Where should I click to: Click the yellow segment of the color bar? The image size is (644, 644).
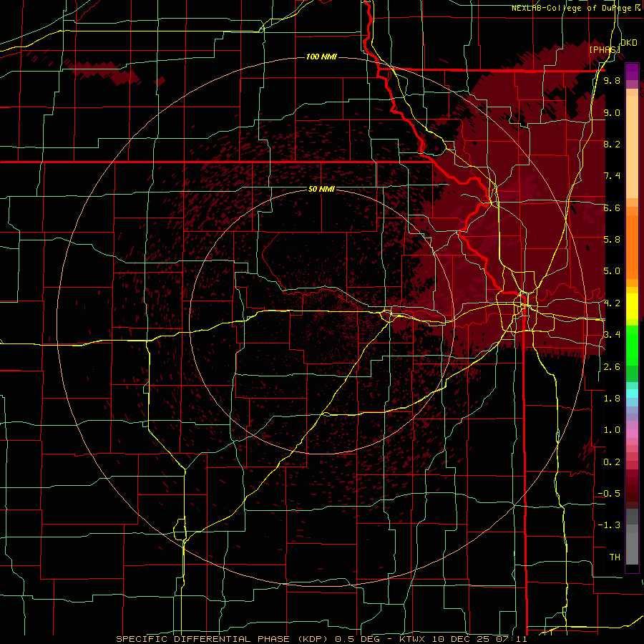coord(632,306)
